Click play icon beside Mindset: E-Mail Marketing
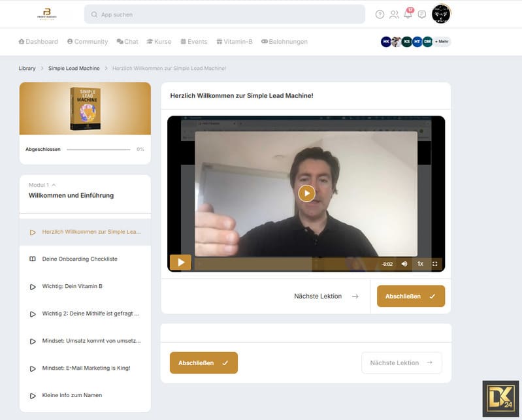The image size is (522, 420). pos(33,368)
